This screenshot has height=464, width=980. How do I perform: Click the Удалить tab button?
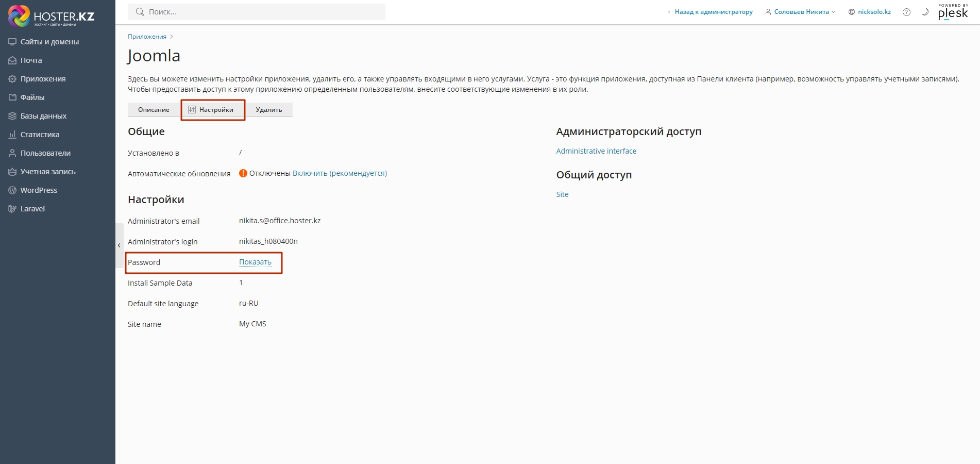pos(269,110)
